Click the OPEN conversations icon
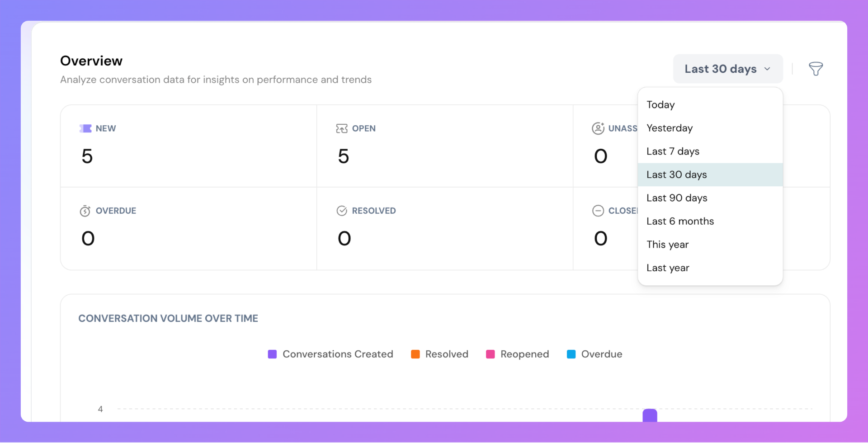 (342, 128)
